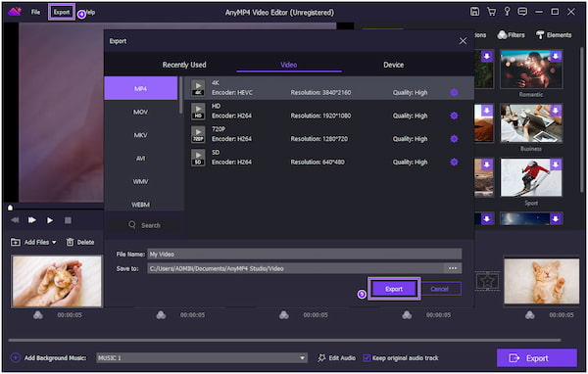Click the AnyMP4 app logo icon

pos(15,12)
